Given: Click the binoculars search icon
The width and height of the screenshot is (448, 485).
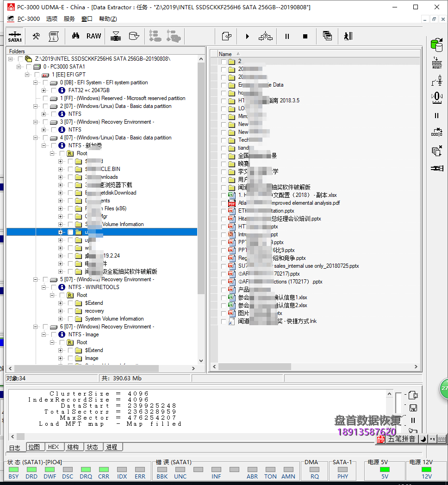Looking at the screenshot, I should click(75, 36).
